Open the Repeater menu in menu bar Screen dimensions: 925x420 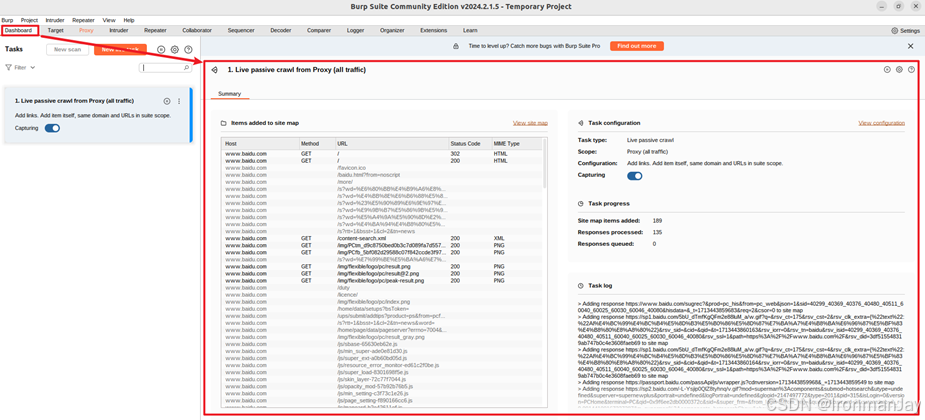pos(83,20)
